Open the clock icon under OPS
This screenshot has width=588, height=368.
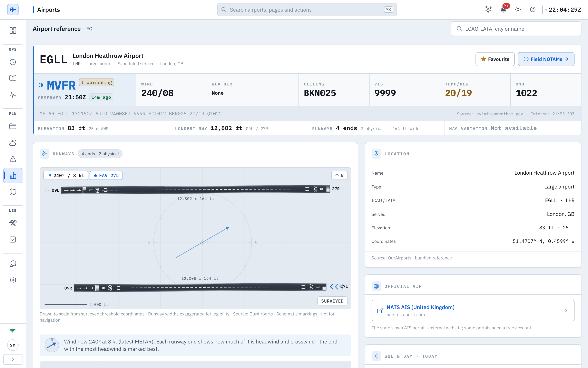click(13, 62)
